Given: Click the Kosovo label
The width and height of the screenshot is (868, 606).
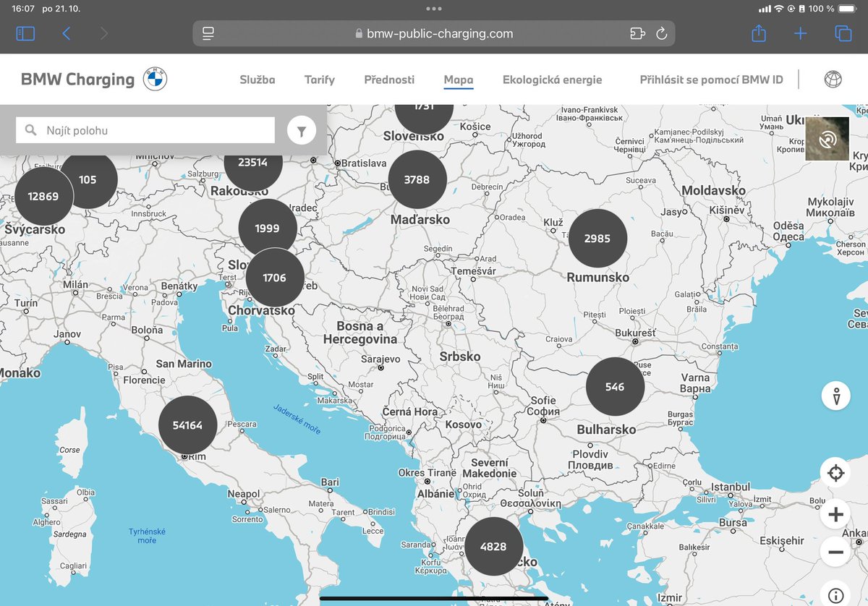Looking at the screenshot, I should 464,424.
